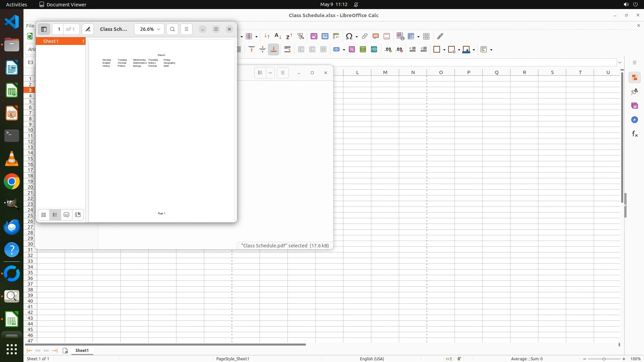The width and height of the screenshot is (644, 362).
Task: Expand the formula bar chevron
Action: 620,62
